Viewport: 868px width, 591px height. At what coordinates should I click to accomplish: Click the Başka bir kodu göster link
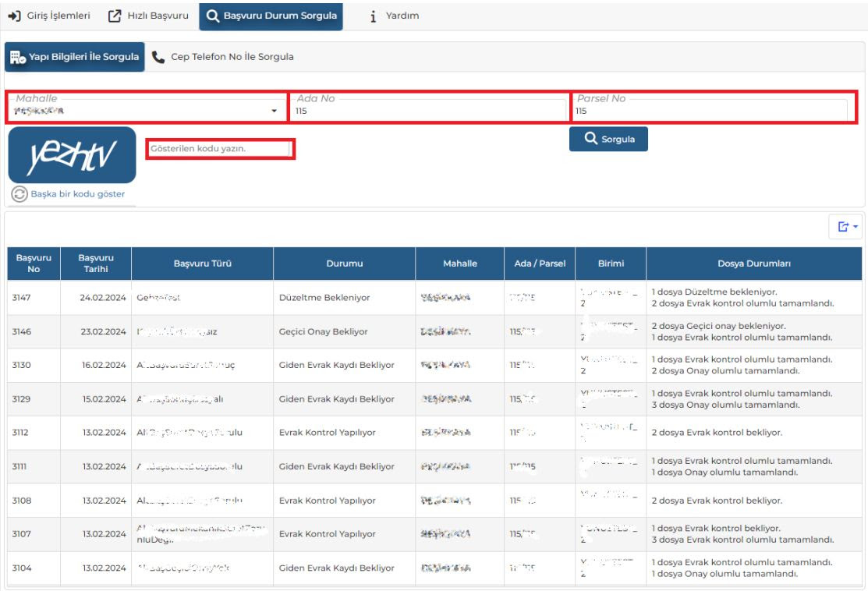[x=77, y=194]
